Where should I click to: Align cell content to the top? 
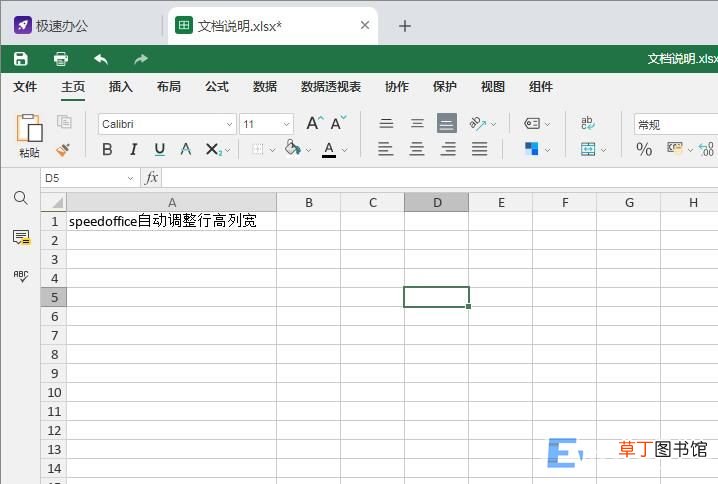click(386, 123)
